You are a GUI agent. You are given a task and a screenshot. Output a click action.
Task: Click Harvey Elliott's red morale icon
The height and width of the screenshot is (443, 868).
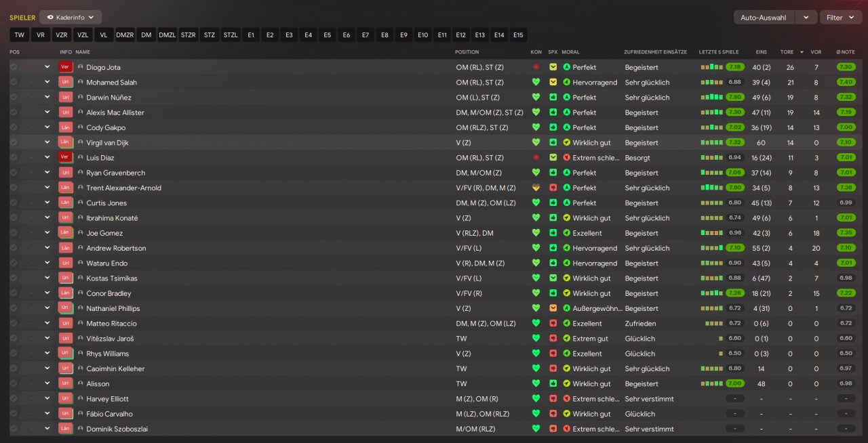point(567,399)
